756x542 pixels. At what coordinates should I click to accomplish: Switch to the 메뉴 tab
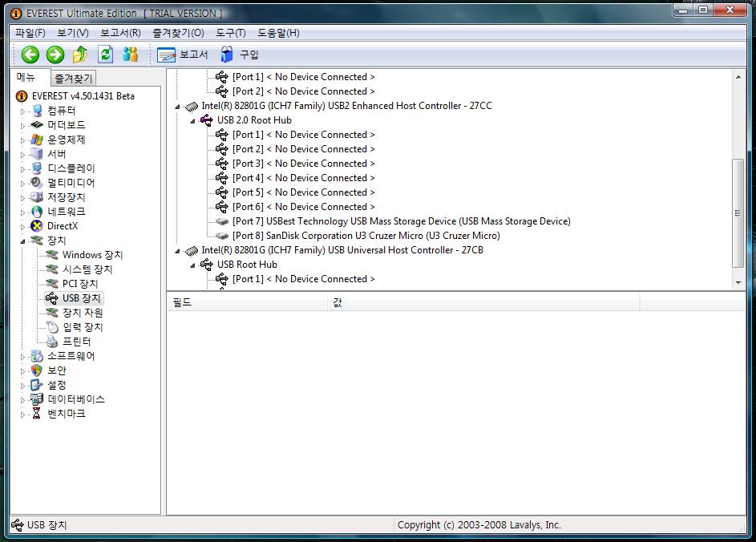pos(26,77)
